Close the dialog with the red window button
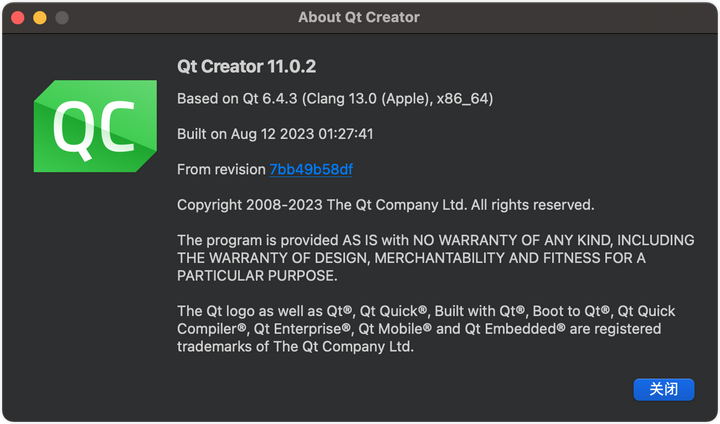The height and width of the screenshot is (424, 720). 19,18
